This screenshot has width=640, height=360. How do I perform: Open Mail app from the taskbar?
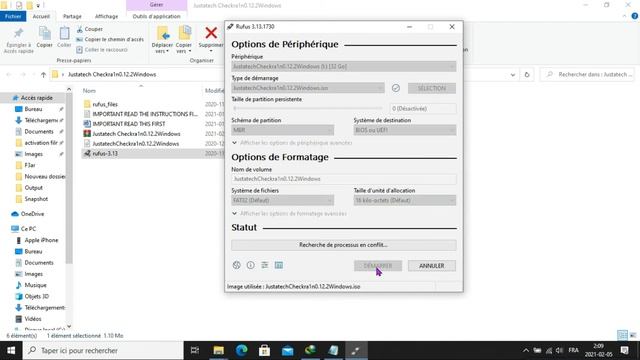(x=288, y=350)
